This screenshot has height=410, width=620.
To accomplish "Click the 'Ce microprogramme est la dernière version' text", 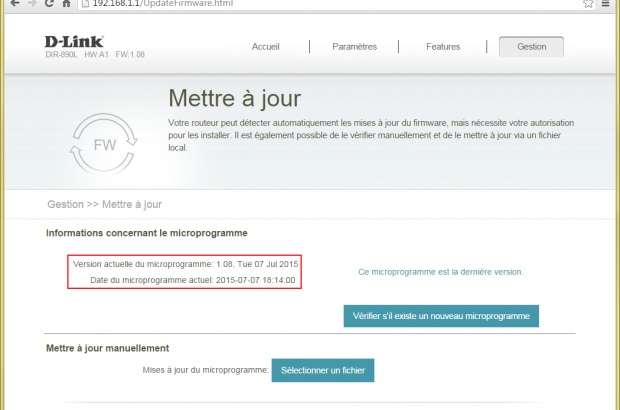I will pyautogui.click(x=440, y=271).
